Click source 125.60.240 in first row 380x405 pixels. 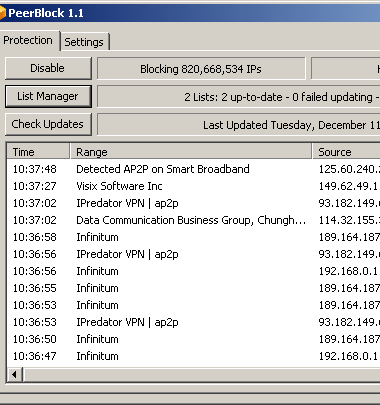pyautogui.click(x=349, y=169)
